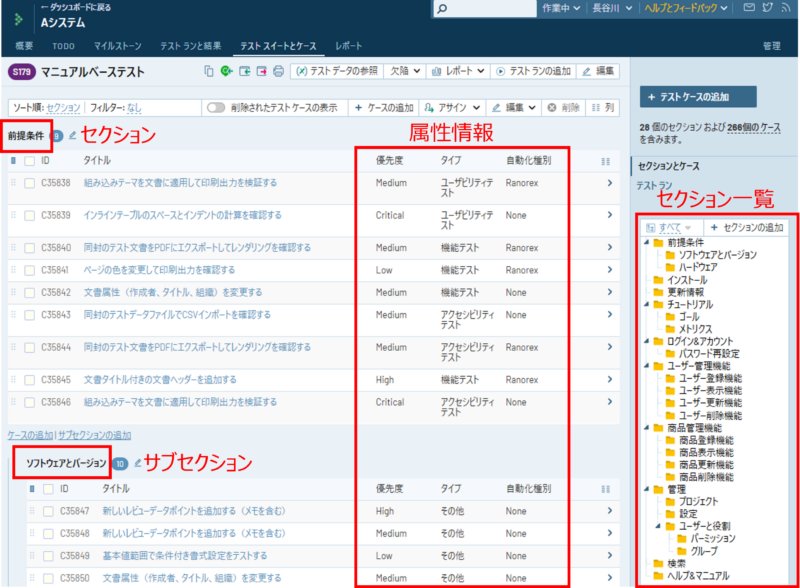The image size is (800, 588).
Task: Check the box for case C35849
Action: [48, 556]
